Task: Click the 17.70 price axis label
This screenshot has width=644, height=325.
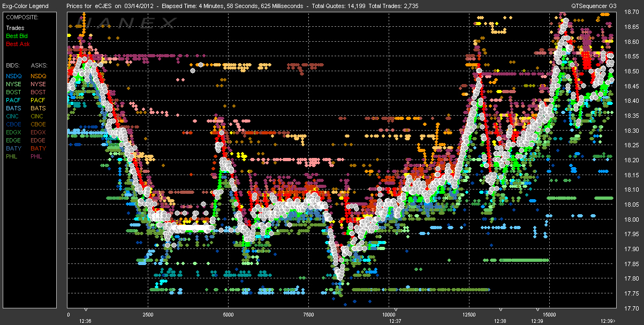Action: point(632,308)
